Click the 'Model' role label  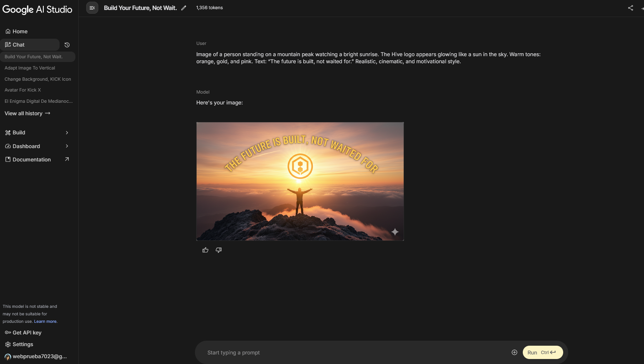click(x=203, y=92)
